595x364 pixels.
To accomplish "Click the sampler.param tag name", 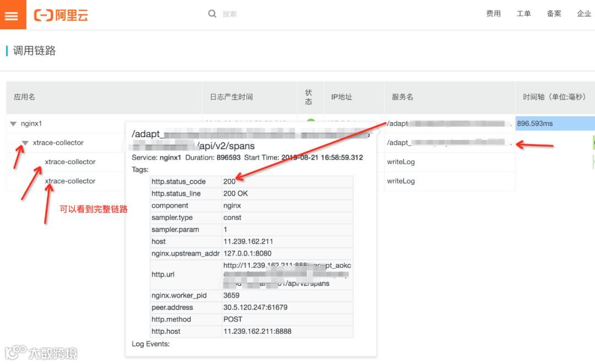I will point(175,230).
